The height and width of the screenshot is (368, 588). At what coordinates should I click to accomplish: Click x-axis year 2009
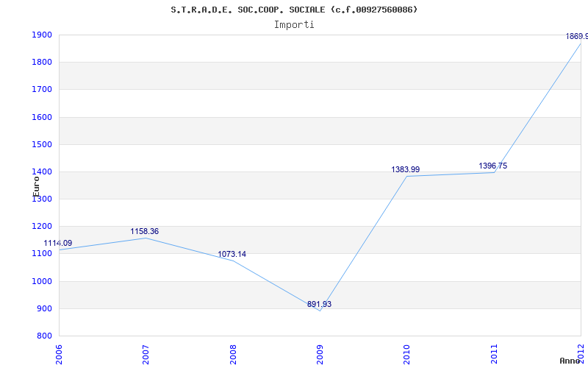tap(320, 355)
